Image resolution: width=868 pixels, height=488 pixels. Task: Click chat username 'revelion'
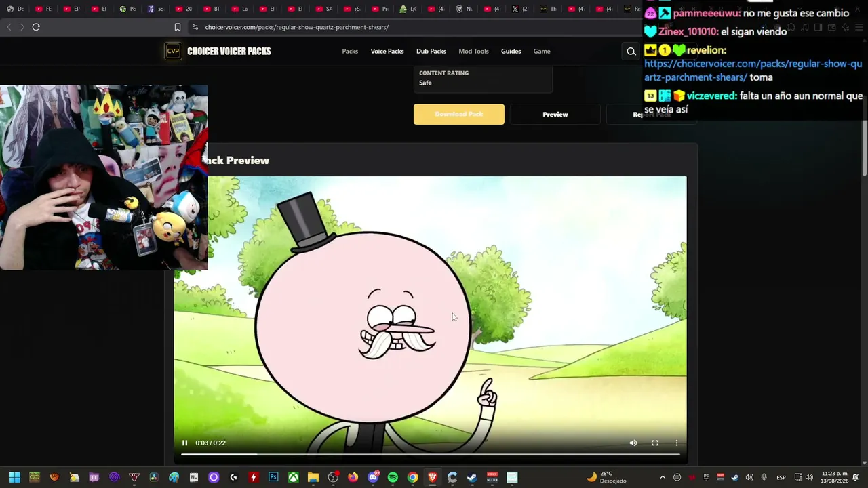(x=705, y=50)
